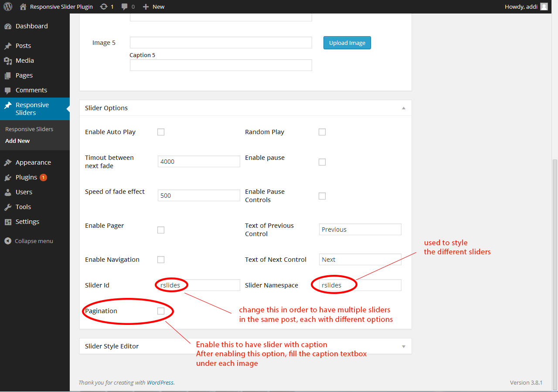Click the Collapse menu arrow icon
The width and height of the screenshot is (558, 392).
tap(8, 241)
